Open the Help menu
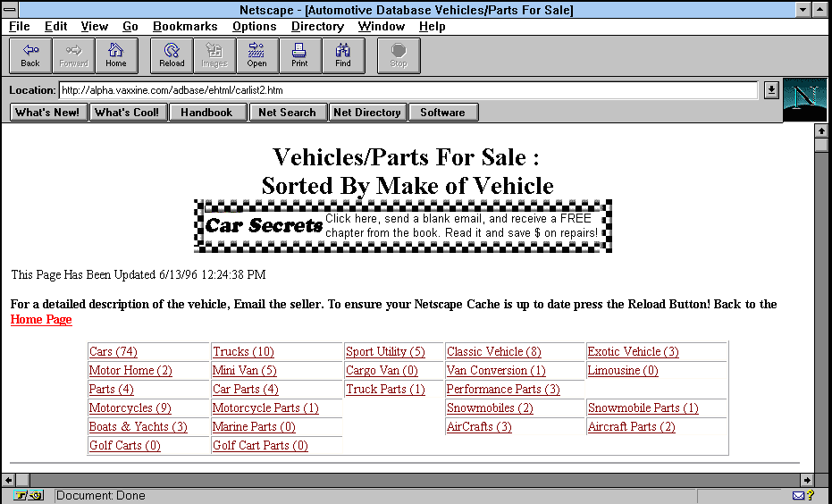The height and width of the screenshot is (504, 832). tap(432, 27)
